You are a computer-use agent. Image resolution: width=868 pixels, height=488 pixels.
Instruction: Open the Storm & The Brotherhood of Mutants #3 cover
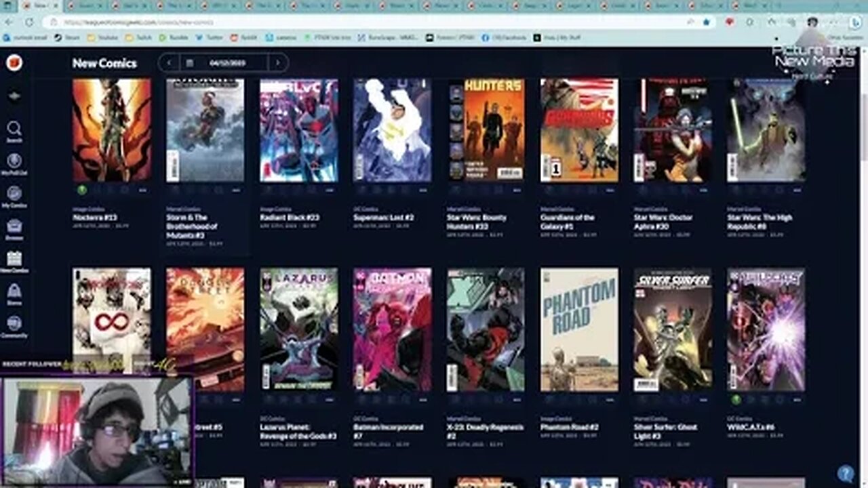click(x=205, y=130)
